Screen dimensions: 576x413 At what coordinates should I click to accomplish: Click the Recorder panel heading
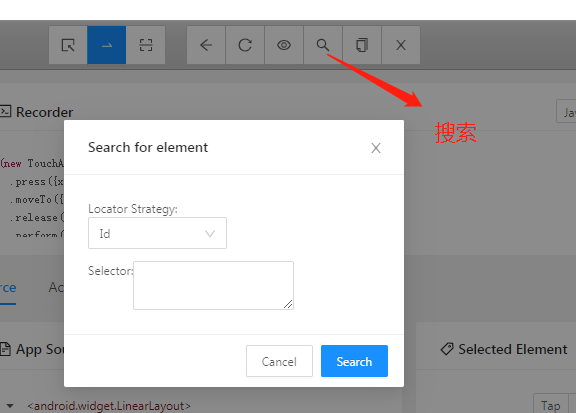tap(44, 112)
